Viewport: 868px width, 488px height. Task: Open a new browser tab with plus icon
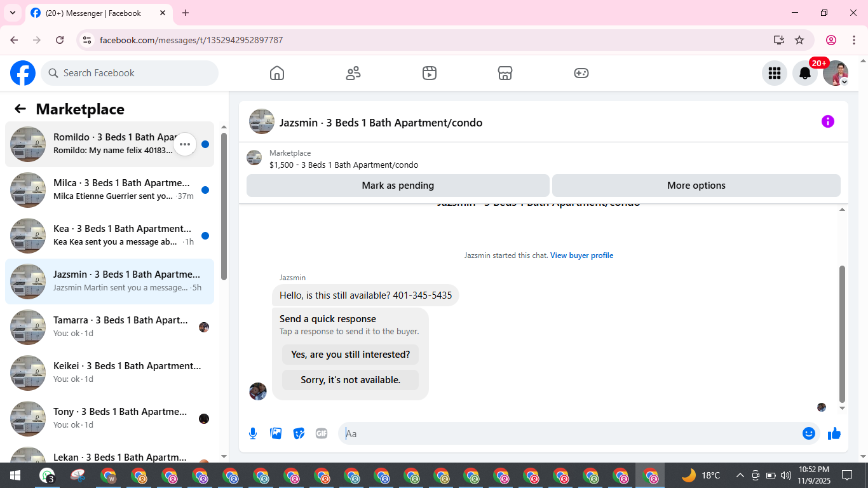click(x=186, y=13)
